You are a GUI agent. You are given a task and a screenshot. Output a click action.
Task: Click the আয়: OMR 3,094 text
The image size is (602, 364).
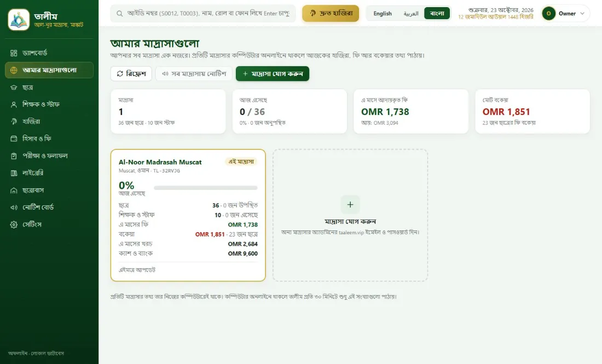click(380, 123)
